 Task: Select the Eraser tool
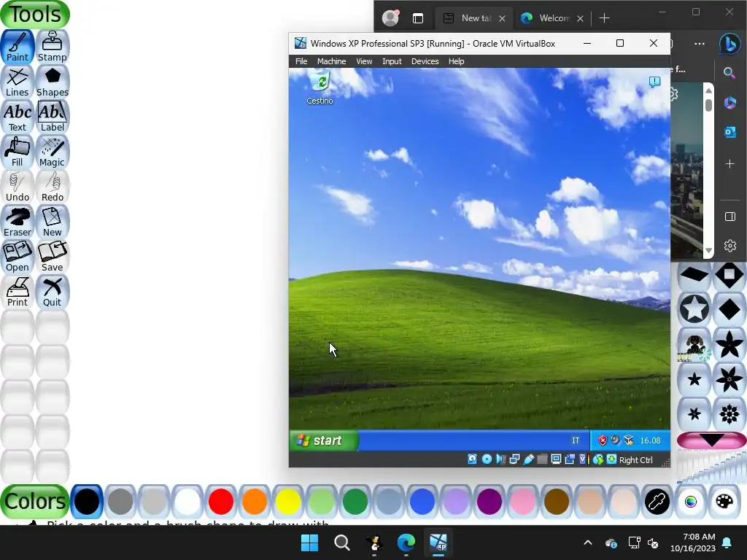(x=18, y=222)
